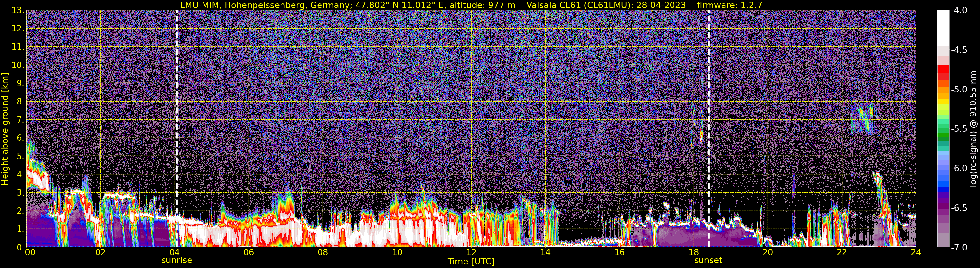Click the time axis tick label "06"
This screenshot has width=980, height=268.
249,252
